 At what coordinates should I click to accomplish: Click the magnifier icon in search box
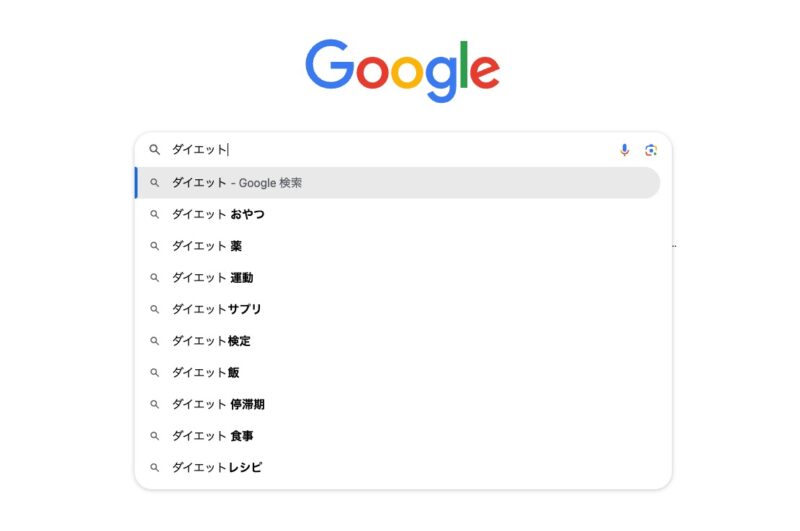click(x=154, y=149)
